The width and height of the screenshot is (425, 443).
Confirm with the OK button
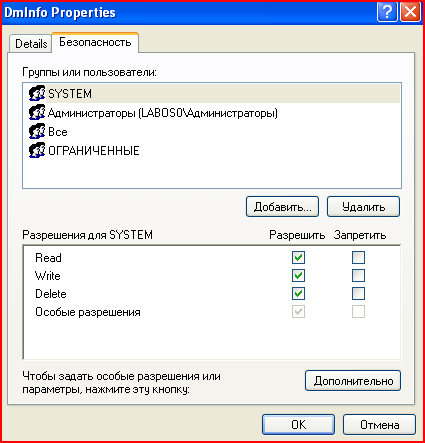pyautogui.click(x=298, y=424)
